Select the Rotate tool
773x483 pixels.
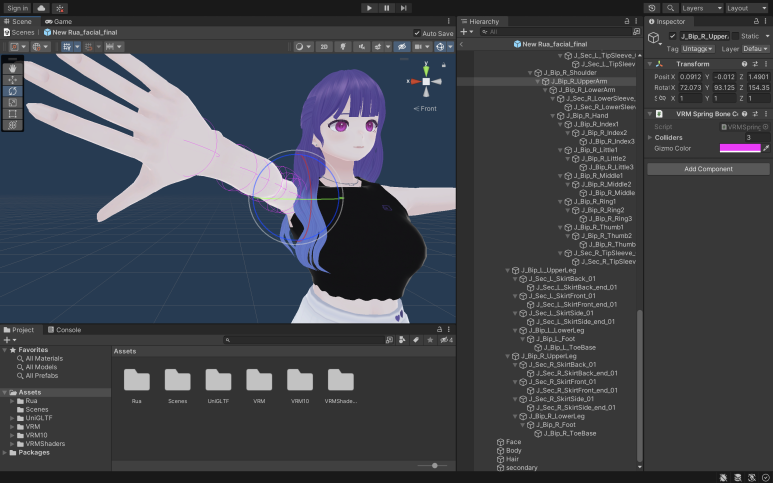pyautogui.click(x=13, y=91)
